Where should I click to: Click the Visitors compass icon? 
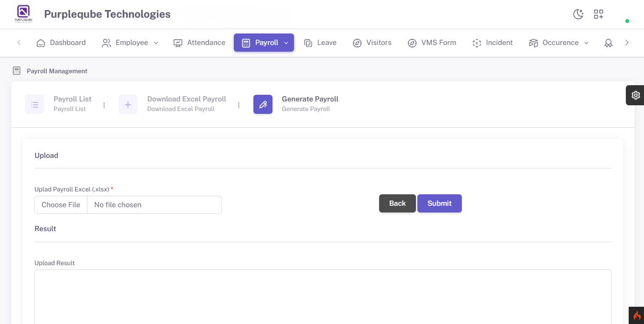click(357, 43)
